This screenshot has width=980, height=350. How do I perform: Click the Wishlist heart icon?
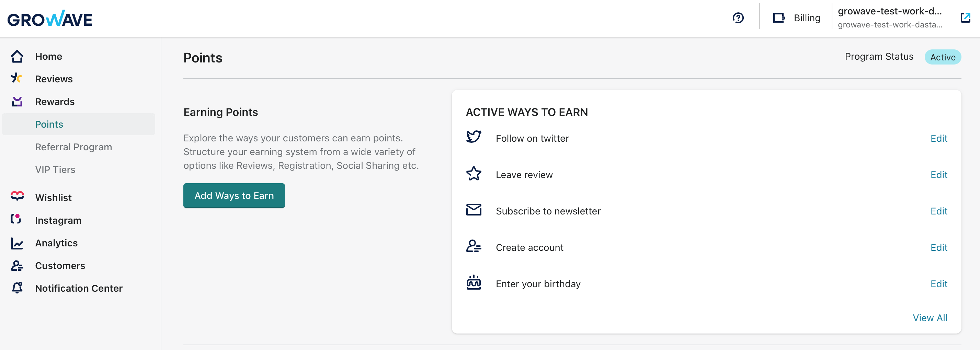(17, 196)
